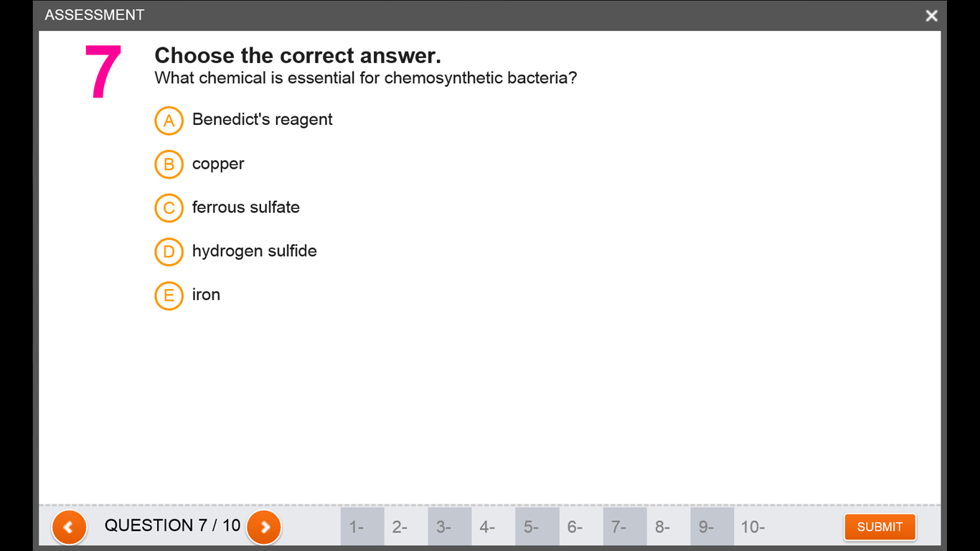The height and width of the screenshot is (551, 980).
Task: Go to question 10 in navigator
Action: click(755, 527)
